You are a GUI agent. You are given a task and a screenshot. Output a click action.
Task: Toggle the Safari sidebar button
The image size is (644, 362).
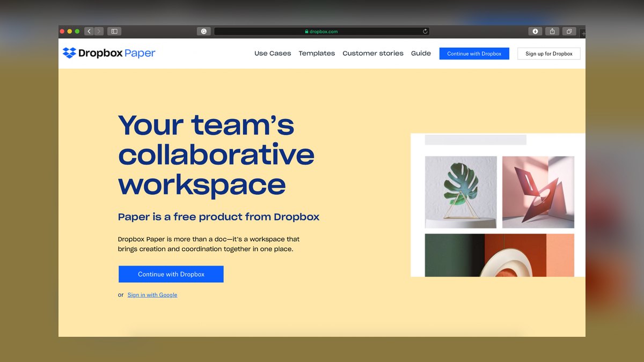(114, 31)
